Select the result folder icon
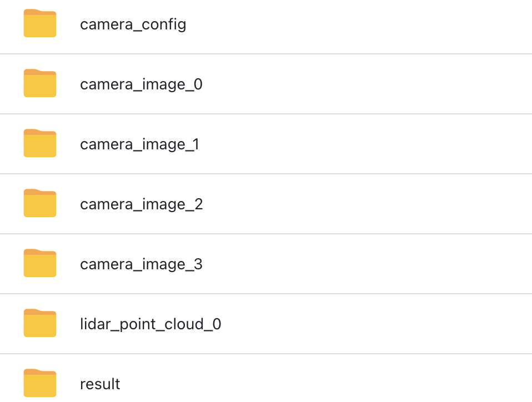 click(39, 383)
